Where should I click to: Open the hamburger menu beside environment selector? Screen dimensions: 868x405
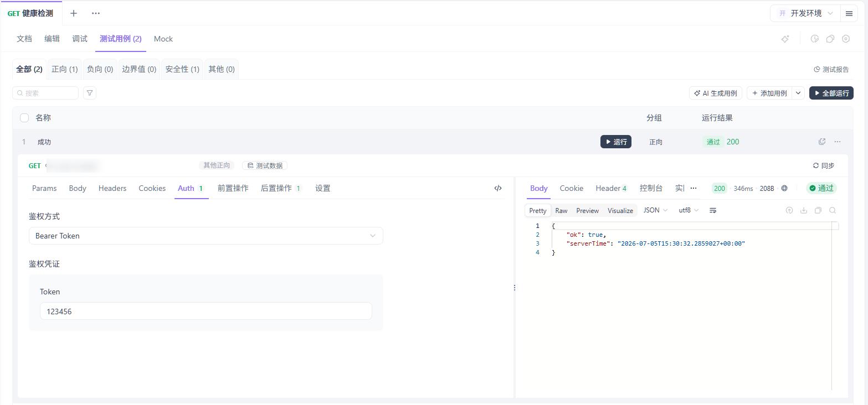click(849, 13)
